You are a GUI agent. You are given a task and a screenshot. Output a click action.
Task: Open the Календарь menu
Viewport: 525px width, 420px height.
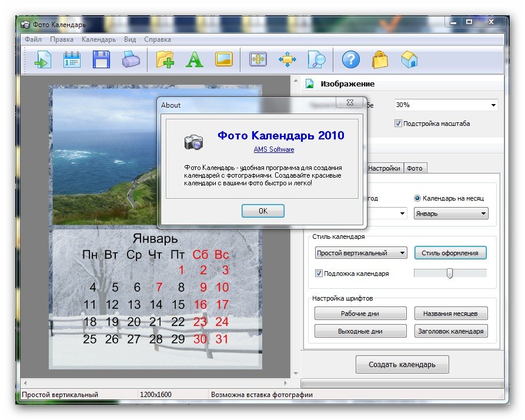point(98,39)
